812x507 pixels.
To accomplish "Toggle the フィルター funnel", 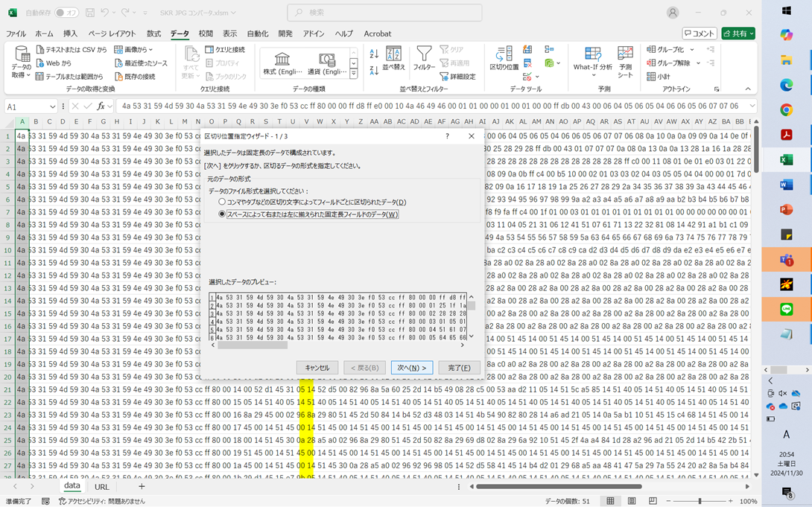I will tap(424, 59).
